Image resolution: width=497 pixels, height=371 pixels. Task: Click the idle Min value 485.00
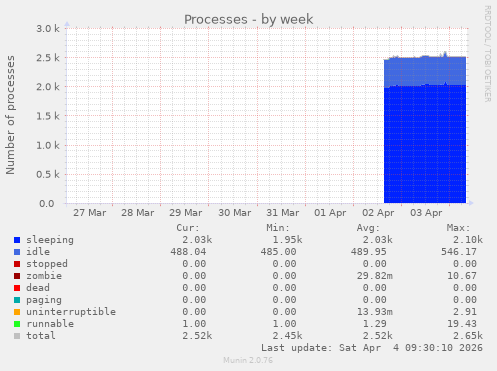click(x=279, y=252)
